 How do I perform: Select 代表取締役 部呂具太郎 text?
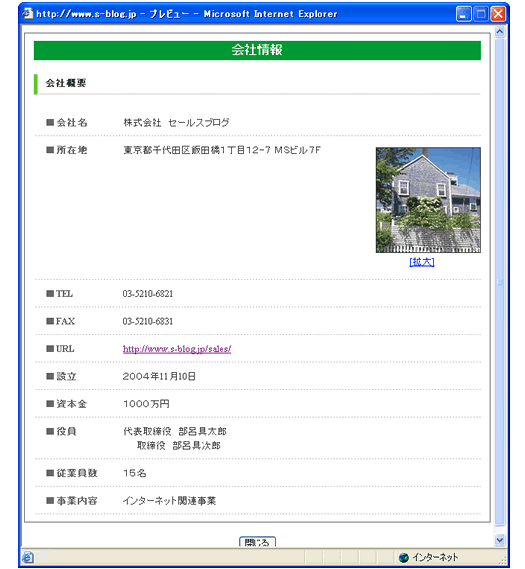(x=175, y=432)
